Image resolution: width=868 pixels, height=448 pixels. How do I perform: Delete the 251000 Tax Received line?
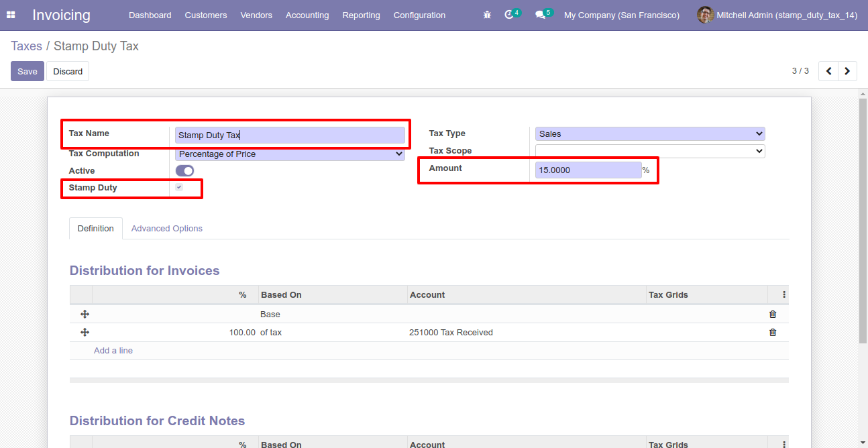point(773,332)
